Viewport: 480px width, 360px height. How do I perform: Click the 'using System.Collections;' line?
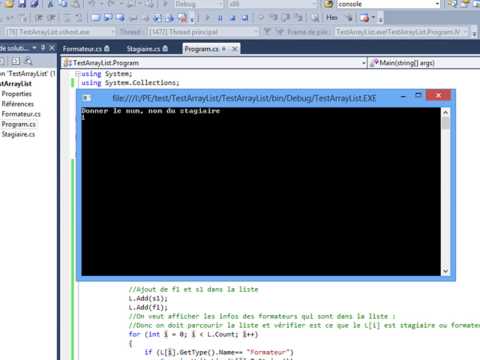[x=130, y=83]
